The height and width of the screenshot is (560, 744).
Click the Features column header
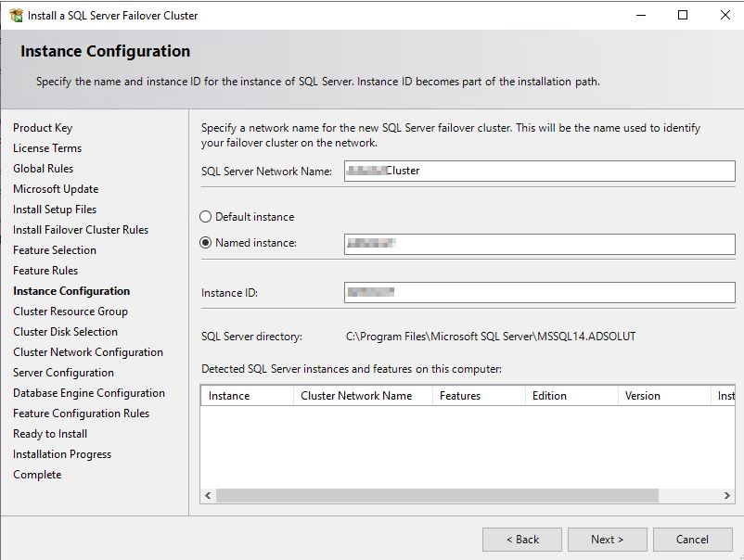479,396
